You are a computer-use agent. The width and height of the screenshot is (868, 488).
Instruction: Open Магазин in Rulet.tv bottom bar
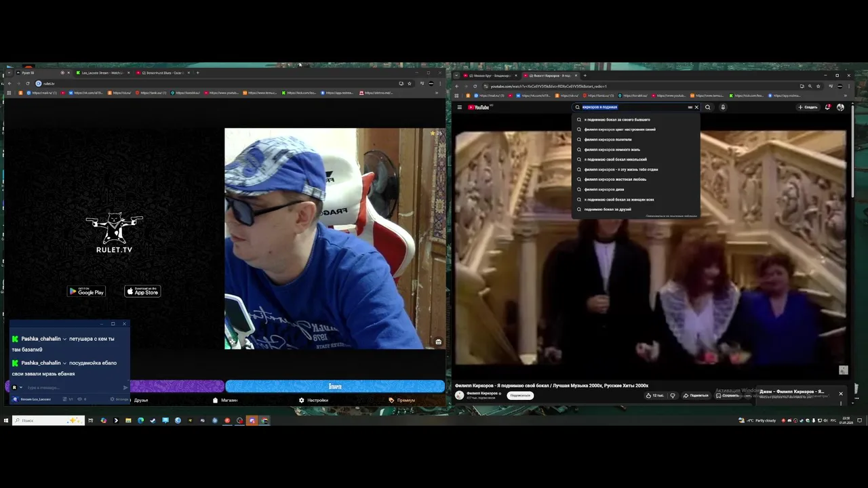coord(225,400)
